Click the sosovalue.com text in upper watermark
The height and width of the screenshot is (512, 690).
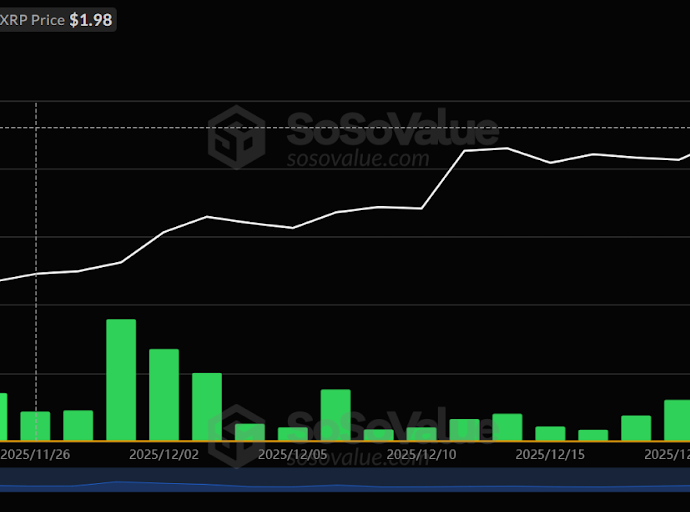click(357, 159)
